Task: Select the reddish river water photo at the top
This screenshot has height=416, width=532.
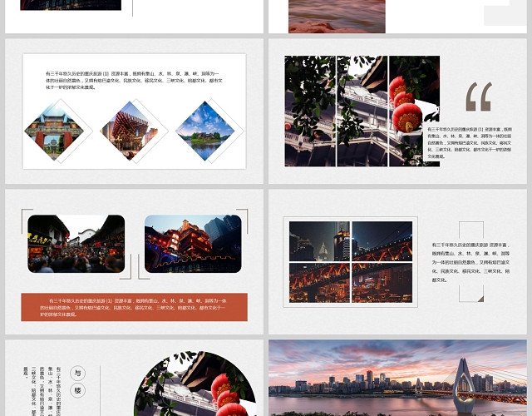Action: [337, 17]
